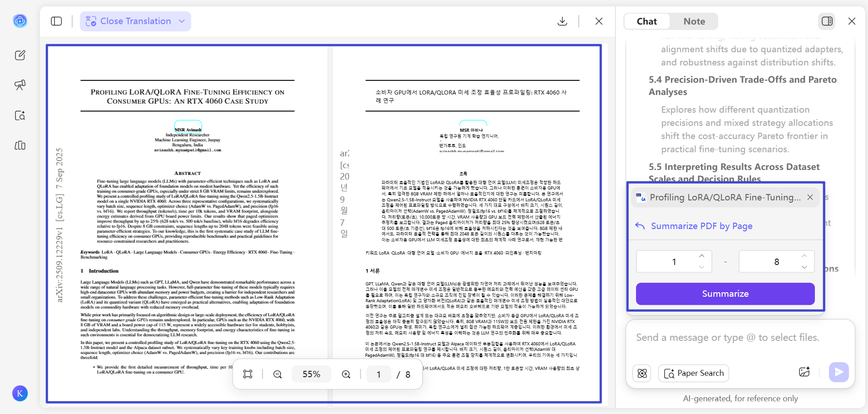Click the author email address in original PDF
The height and width of the screenshot is (414, 868).
[x=187, y=150]
